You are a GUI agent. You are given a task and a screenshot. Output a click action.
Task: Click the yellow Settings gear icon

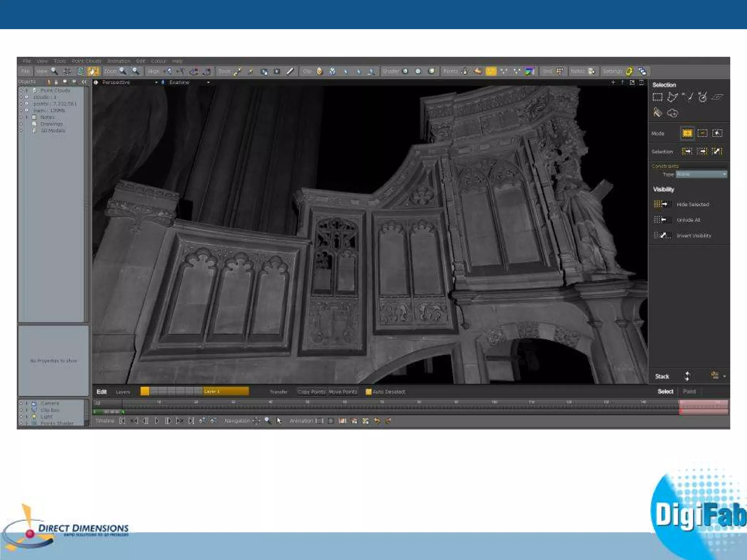pyautogui.click(x=629, y=71)
